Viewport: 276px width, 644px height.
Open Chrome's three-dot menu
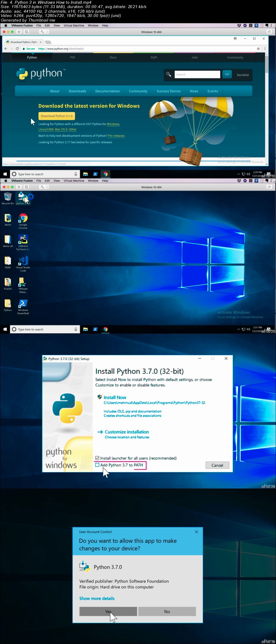[265, 49]
